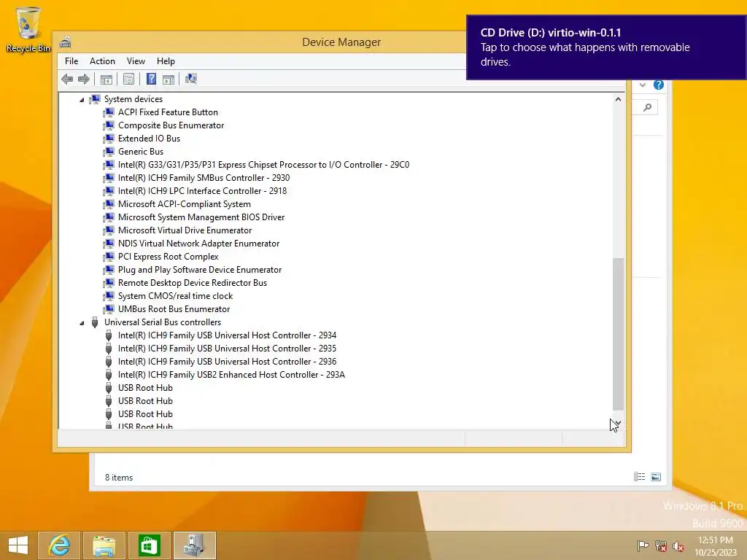Select Universal Serial Bus controllers node

point(163,322)
